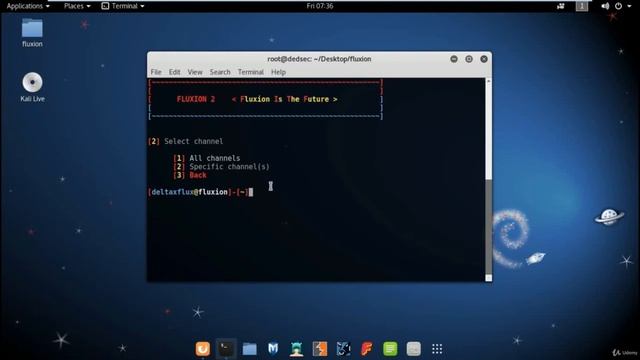Click the Terminal icon in the dock

click(226, 349)
